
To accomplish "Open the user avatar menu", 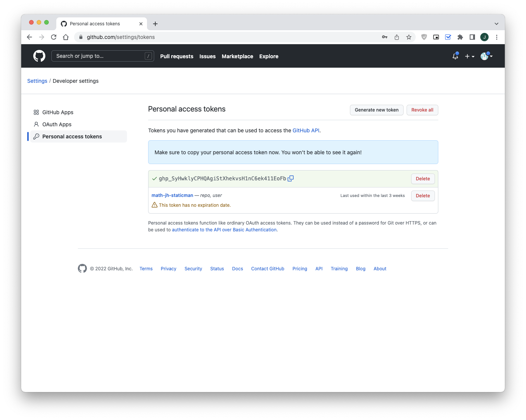I will (486, 56).
